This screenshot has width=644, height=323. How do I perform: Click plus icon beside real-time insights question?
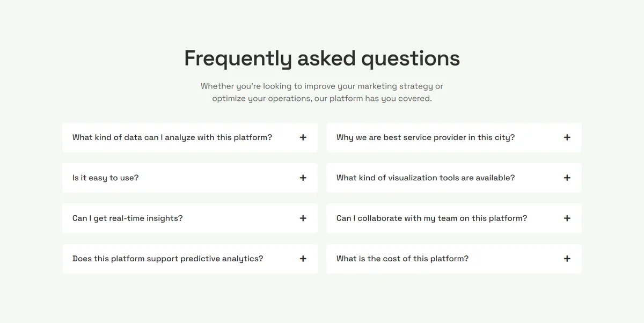coord(303,218)
